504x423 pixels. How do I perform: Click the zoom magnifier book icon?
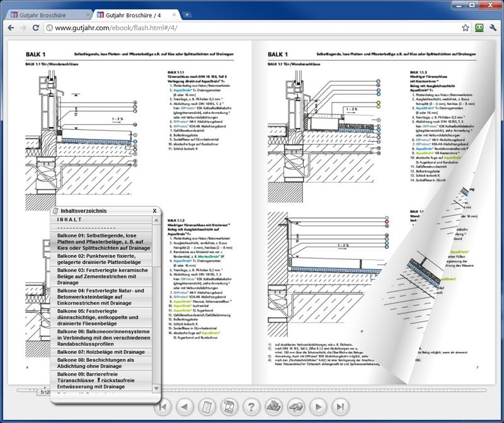click(x=295, y=407)
